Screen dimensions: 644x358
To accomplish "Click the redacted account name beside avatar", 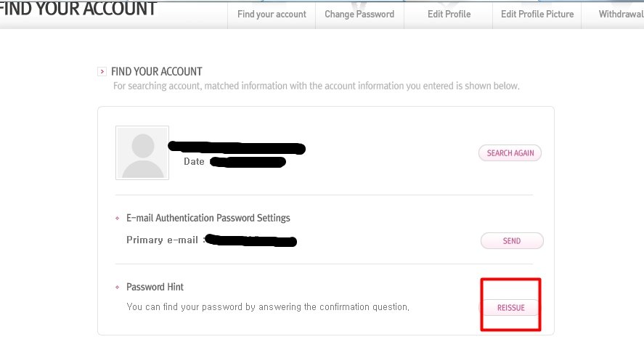I will click(236, 147).
